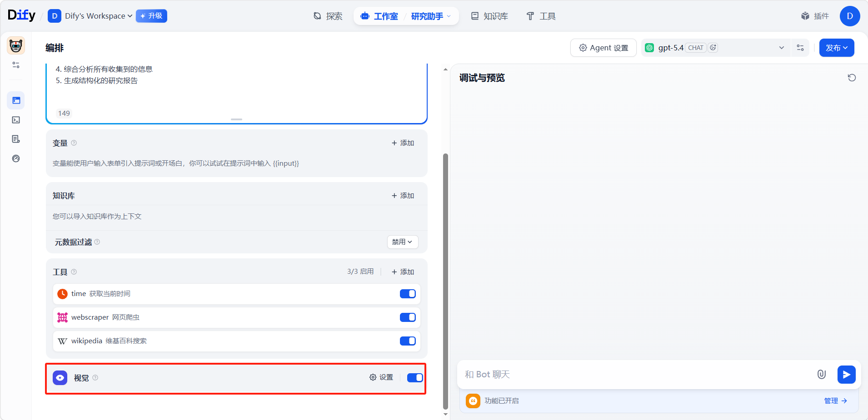This screenshot has width=868, height=420.
Task: Open the monitoring dashboard gauge icon
Action: coord(16,158)
